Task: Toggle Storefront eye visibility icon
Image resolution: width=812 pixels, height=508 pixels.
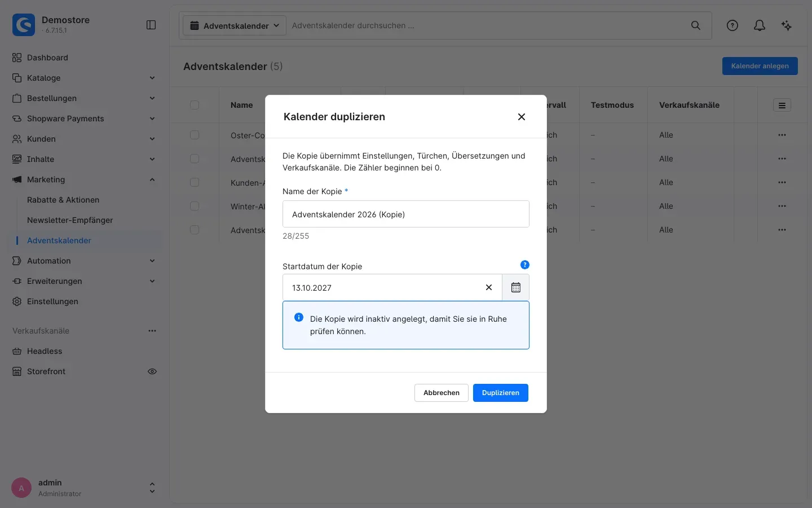Action: [x=152, y=371]
